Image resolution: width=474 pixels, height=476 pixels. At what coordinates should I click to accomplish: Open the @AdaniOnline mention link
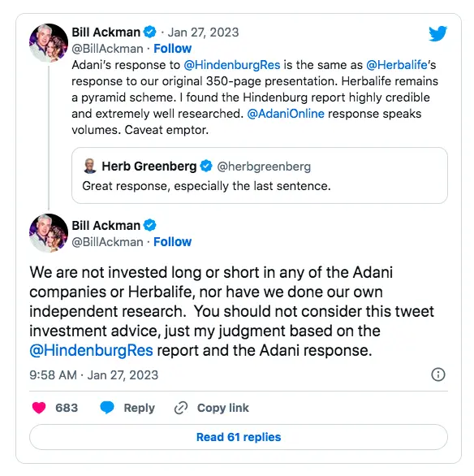286,114
